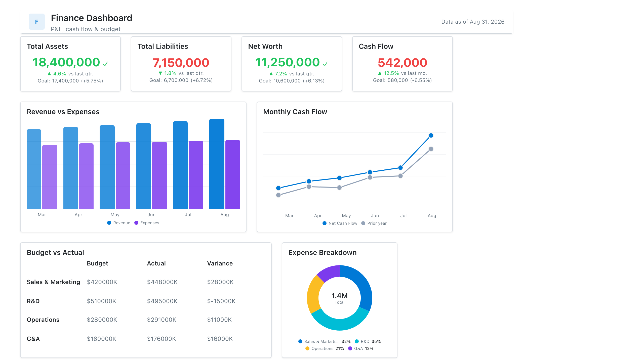Screen dimensions: 644x362
Task: Click the Total Assets checkmark icon
Action: 105,64
